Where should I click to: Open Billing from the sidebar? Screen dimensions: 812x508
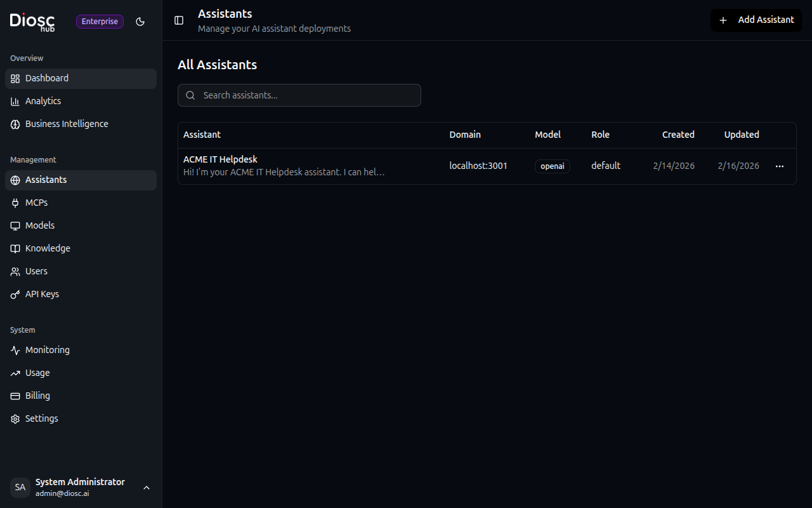coord(37,395)
